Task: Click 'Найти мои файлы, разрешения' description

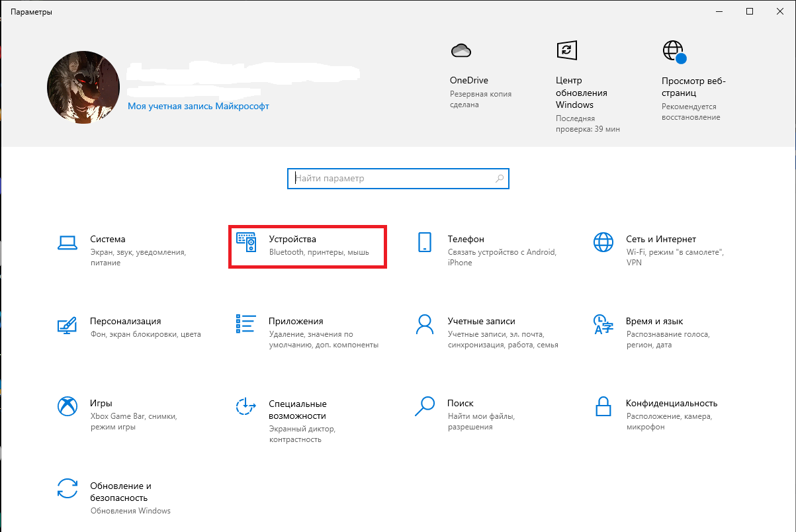Action: [x=481, y=421]
